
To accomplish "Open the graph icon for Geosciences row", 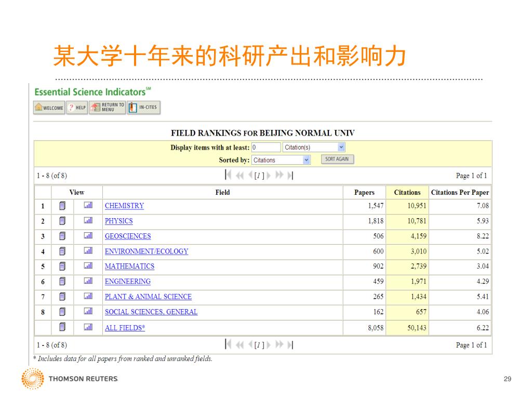I will point(88,235).
